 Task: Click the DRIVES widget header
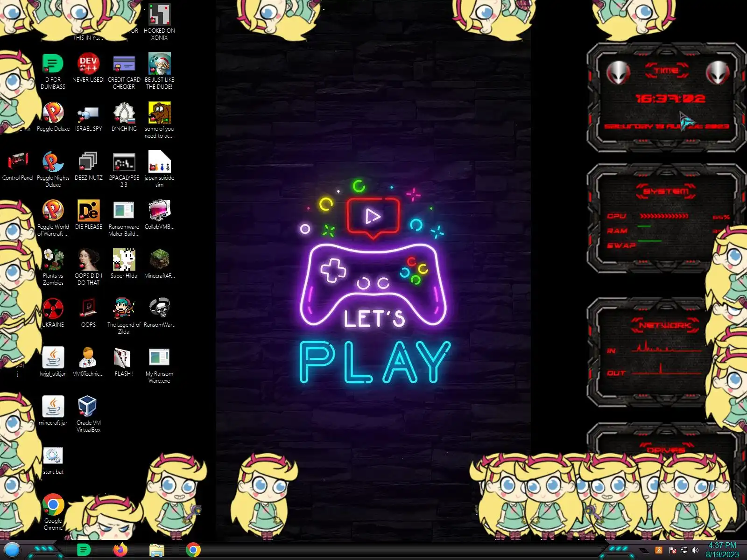click(666, 449)
